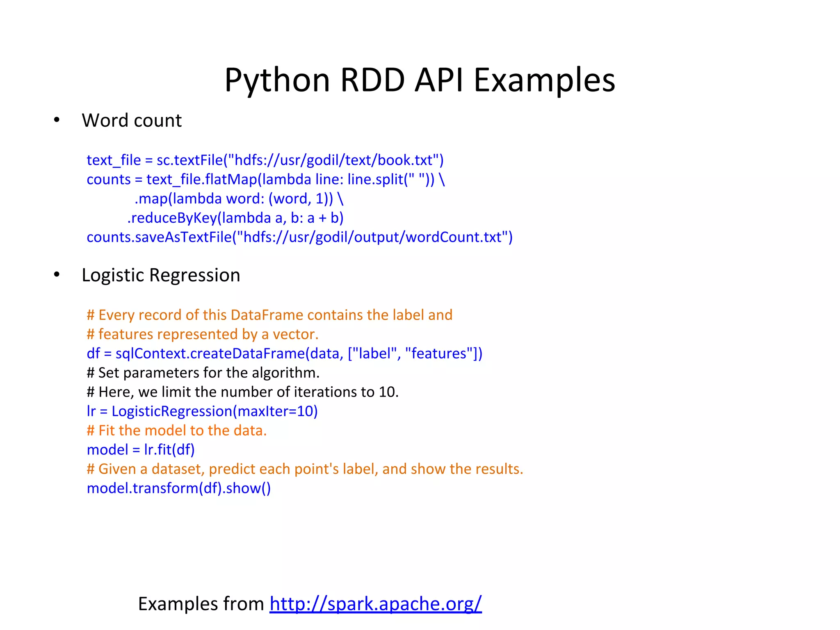Image resolution: width=840 pixels, height=630 pixels.
Task: Click the sc.textFile book.txt code line
Action: (265, 160)
